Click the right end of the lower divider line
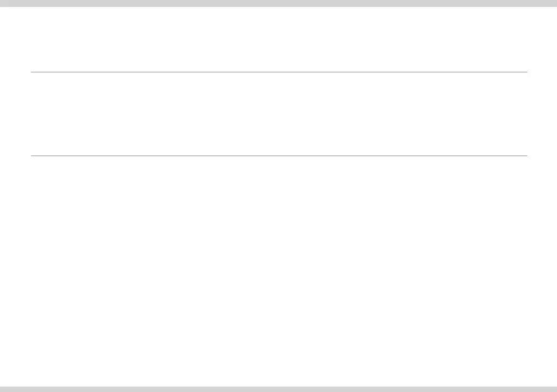Screen dimensions: 557x392 pos(526,156)
